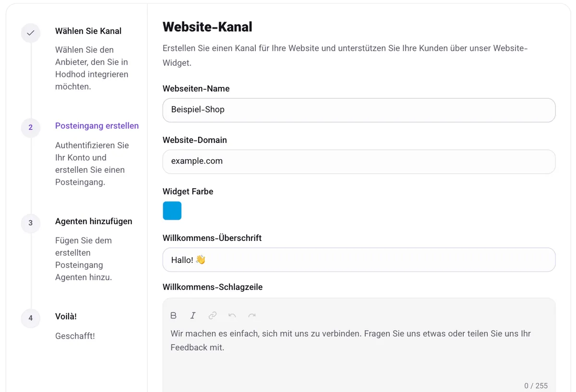Open the "Voilà!" step

coord(66,317)
